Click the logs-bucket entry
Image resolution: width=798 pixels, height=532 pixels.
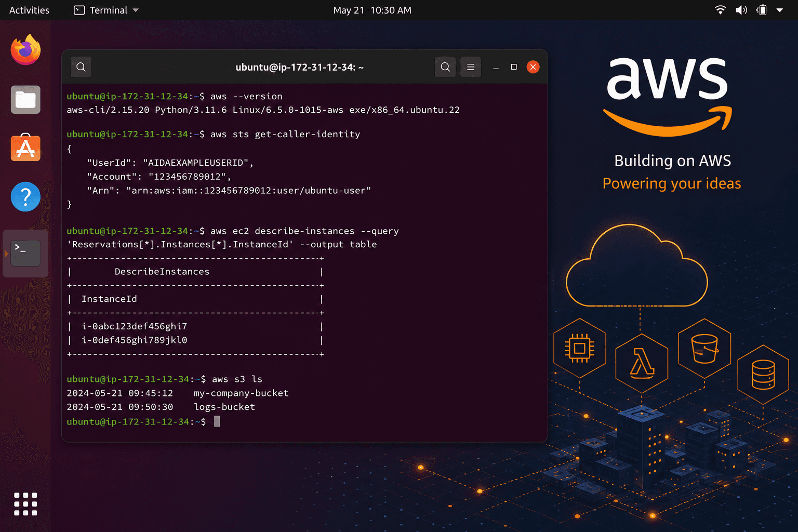pos(224,407)
